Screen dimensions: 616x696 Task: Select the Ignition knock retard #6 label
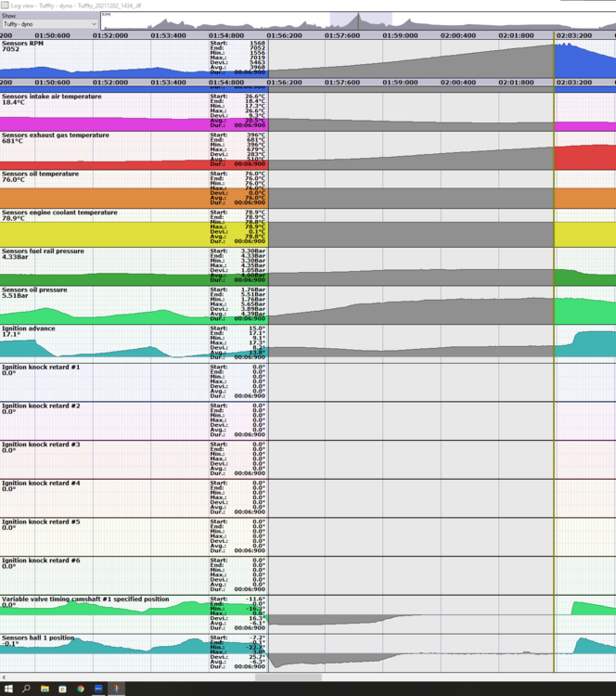coord(41,561)
